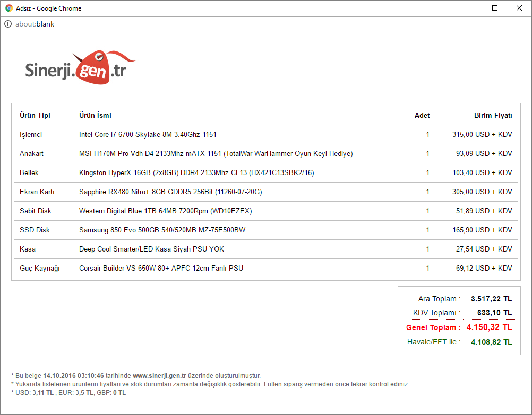Click the red Genel Toplam label
The width and height of the screenshot is (532, 415).
(x=433, y=327)
